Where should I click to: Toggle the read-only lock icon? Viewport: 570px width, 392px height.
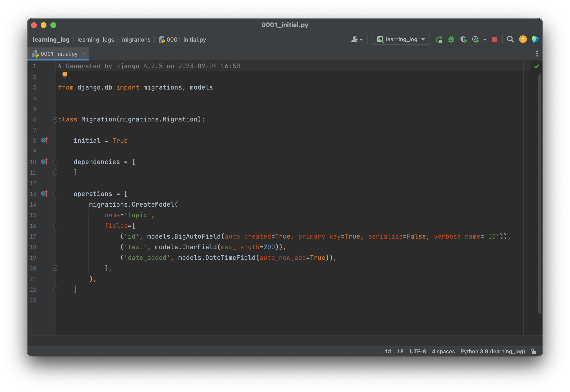533,352
